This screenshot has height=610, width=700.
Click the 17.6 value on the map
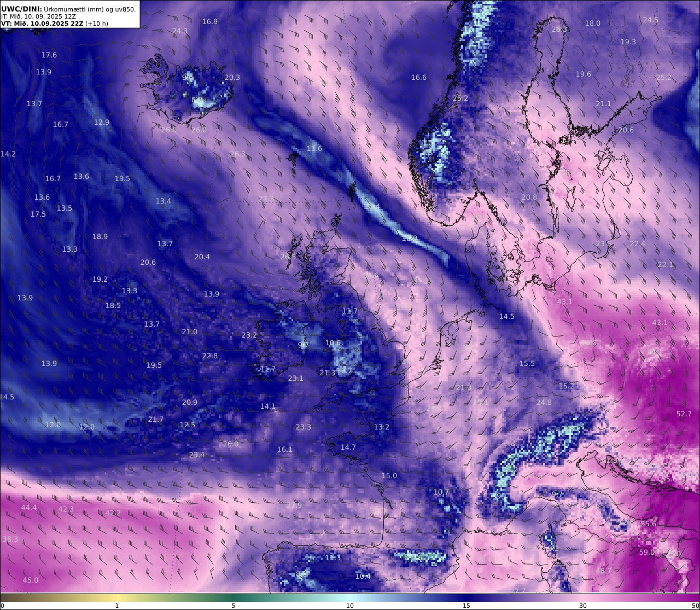pos(49,55)
